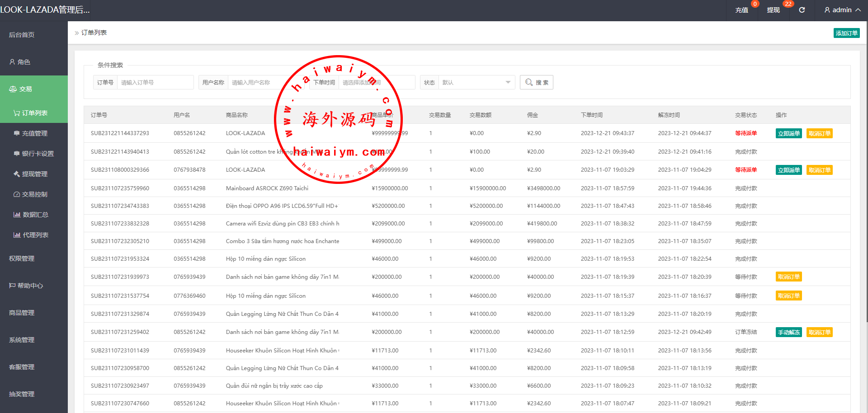Focus the 订单号 search input field

155,82
